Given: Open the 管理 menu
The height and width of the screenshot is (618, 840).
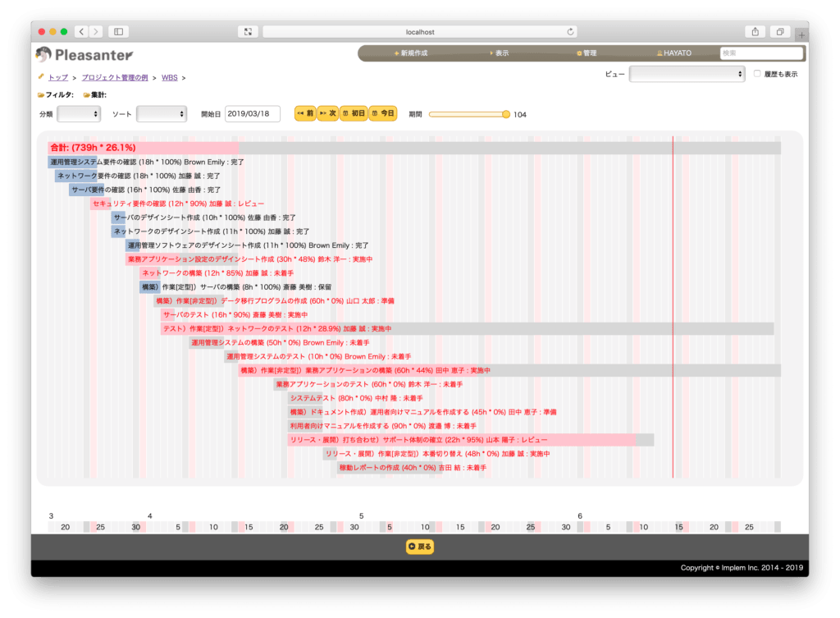Looking at the screenshot, I should click(x=587, y=53).
